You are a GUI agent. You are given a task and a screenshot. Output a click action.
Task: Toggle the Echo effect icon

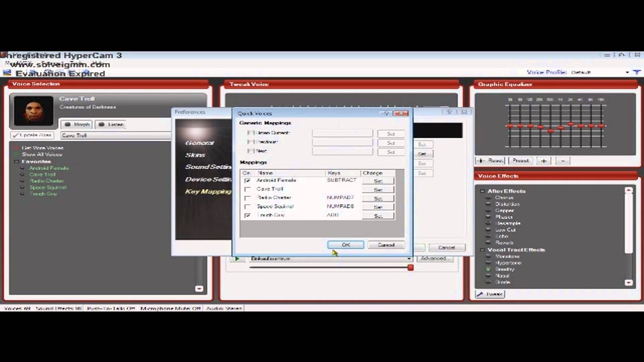point(488,236)
